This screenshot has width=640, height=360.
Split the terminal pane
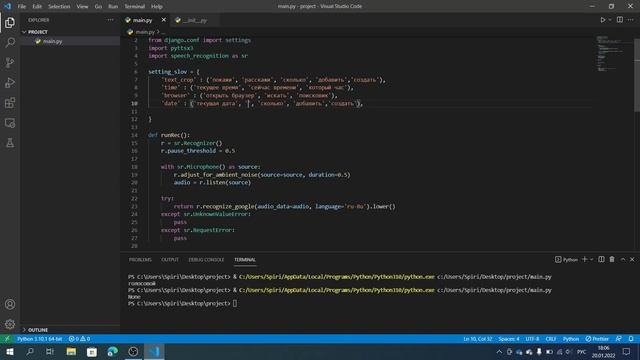[x=601, y=259]
